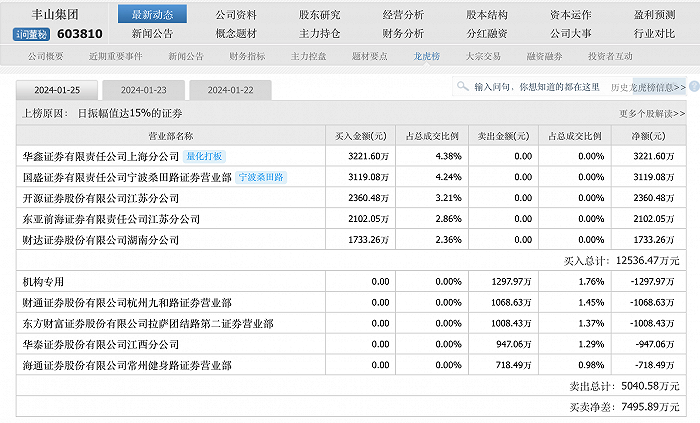Open the 公司资料 menu item
The width and height of the screenshot is (700, 423).
tap(236, 15)
